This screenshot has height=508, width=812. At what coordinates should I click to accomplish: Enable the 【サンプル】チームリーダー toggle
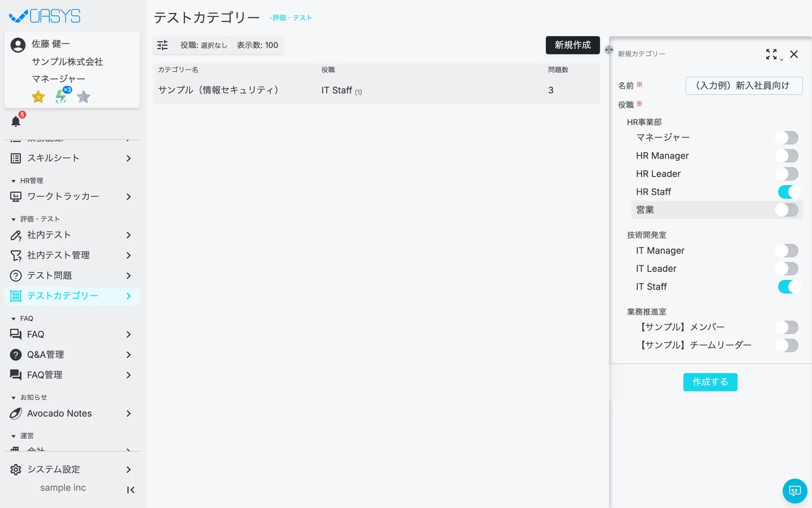pyautogui.click(x=787, y=345)
